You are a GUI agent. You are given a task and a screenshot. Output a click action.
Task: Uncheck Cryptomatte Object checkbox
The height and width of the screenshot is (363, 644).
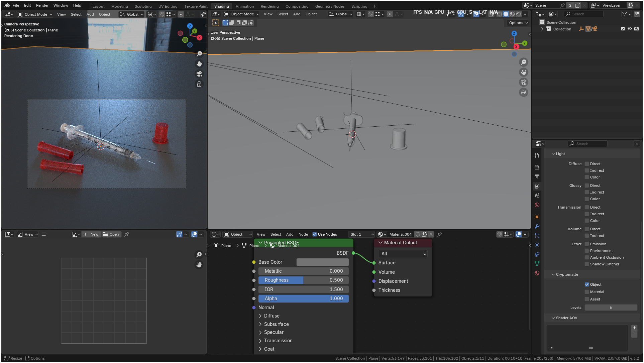(x=587, y=284)
